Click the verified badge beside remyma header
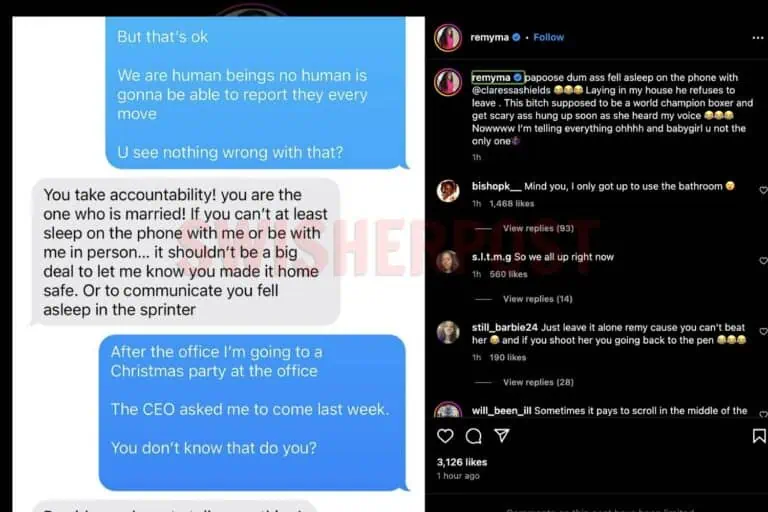The width and height of the screenshot is (768, 512). tap(516, 37)
